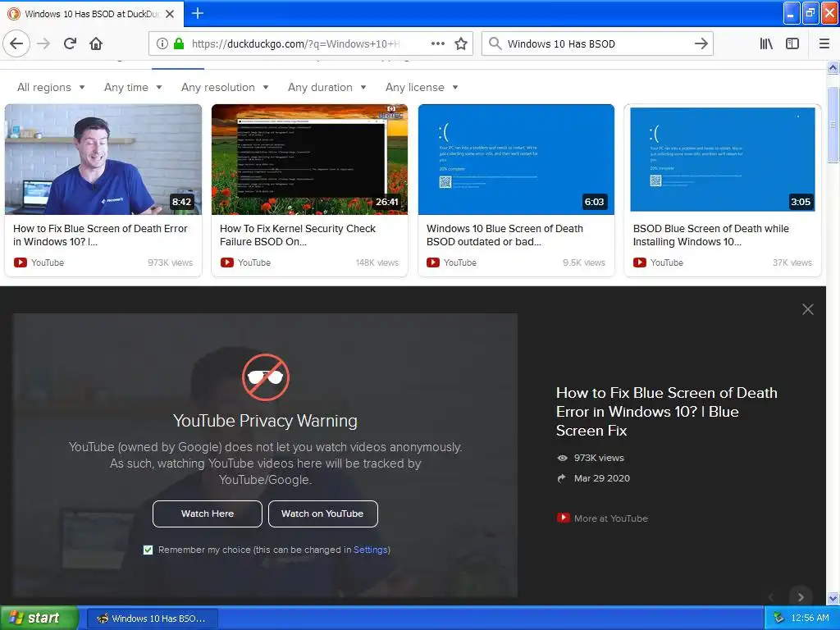Open a new browser tab
This screenshot has height=630, width=840.
(197, 13)
